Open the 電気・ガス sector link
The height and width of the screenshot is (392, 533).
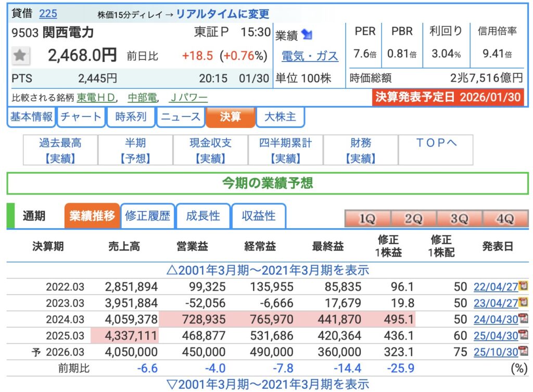coord(310,56)
